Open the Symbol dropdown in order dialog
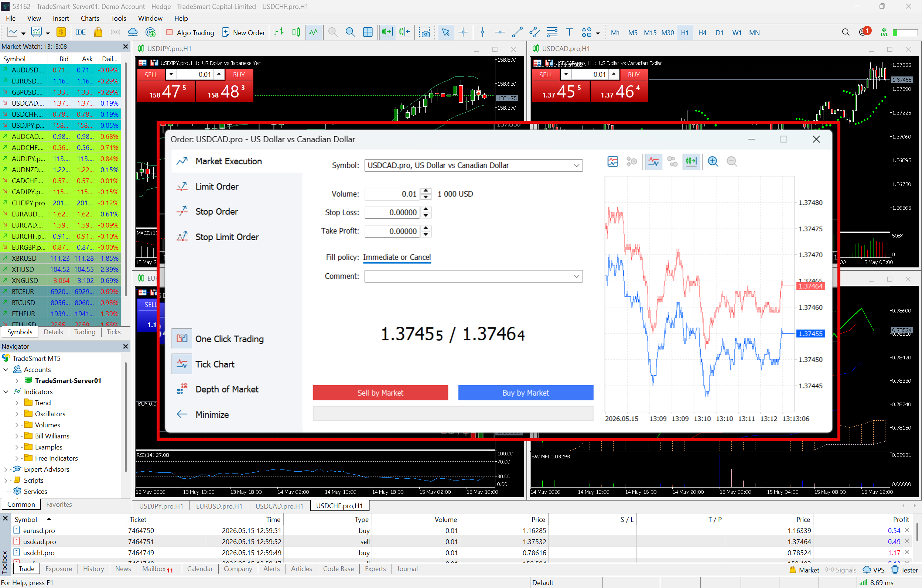The image size is (922, 588). [576, 165]
